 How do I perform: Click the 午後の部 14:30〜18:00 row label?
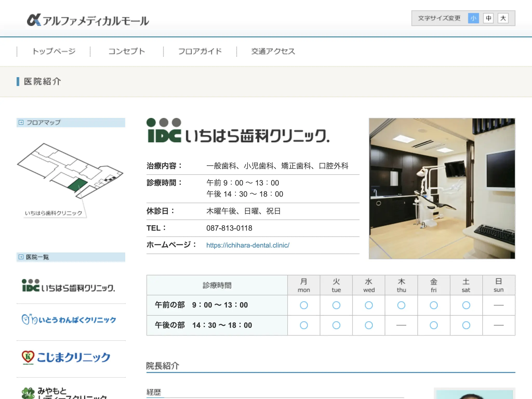coord(203,325)
